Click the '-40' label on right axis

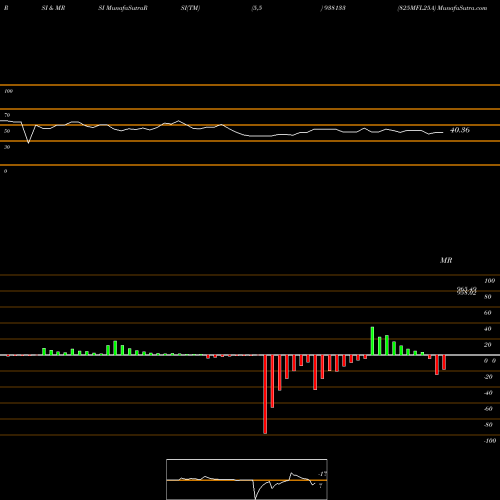[x=488, y=393]
